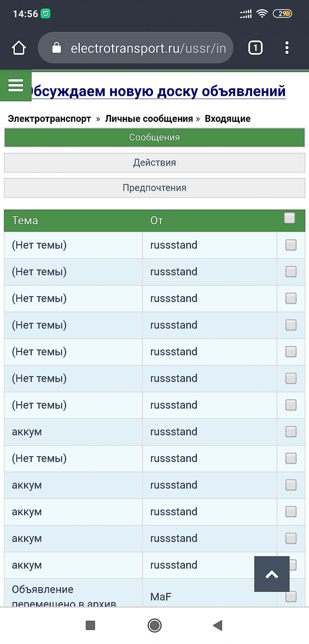Viewport: 309px width, 644px height.
Task: Tap the browser home icon
Action: [19, 48]
